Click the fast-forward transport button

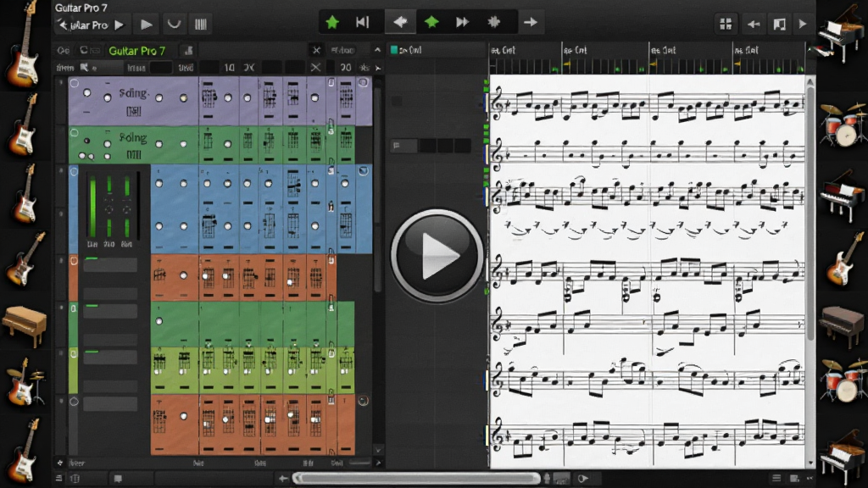[462, 22]
